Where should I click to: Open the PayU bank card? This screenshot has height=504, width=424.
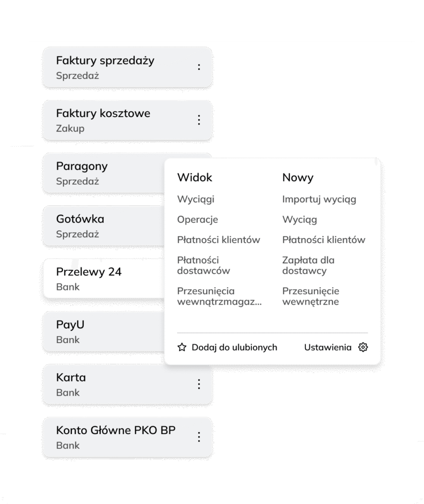pyautogui.click(x=104, y=331)
